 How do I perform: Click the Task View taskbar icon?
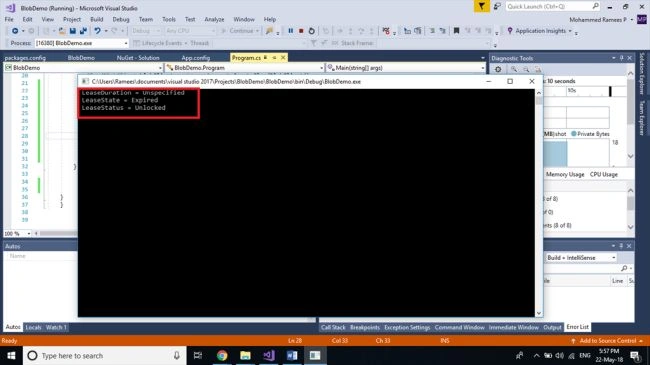click(198, 355)
